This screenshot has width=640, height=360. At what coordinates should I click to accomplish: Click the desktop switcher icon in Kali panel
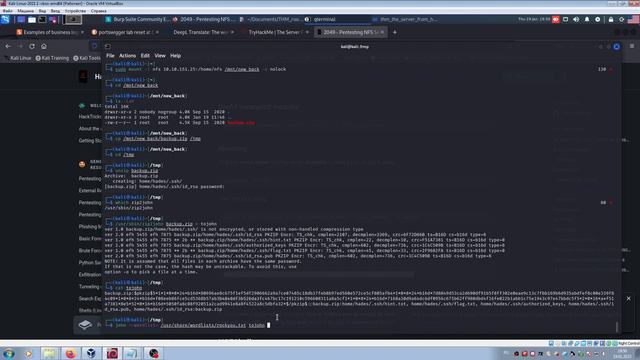click(21, 19)
